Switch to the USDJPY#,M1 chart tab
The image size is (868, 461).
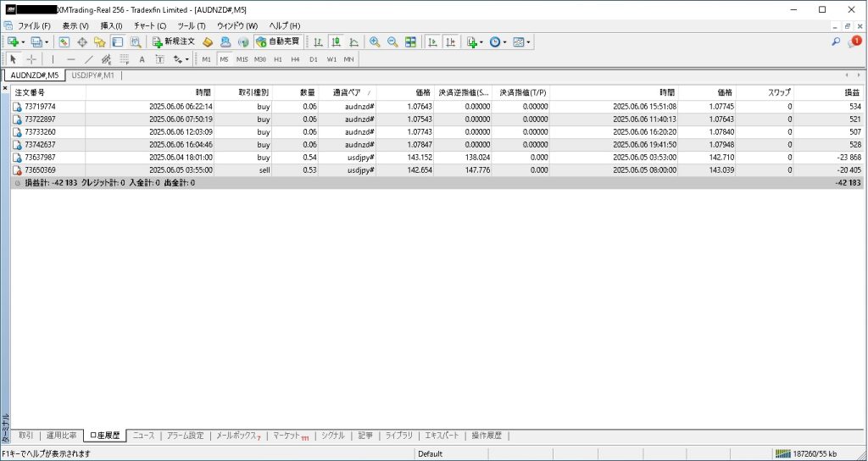point(92,75)
